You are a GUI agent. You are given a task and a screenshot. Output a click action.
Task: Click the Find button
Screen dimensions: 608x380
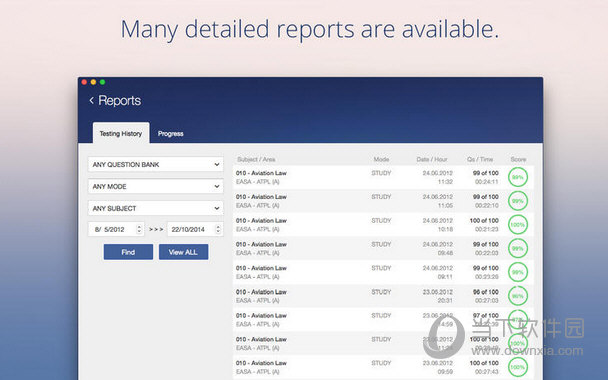[x=128, y=252]
